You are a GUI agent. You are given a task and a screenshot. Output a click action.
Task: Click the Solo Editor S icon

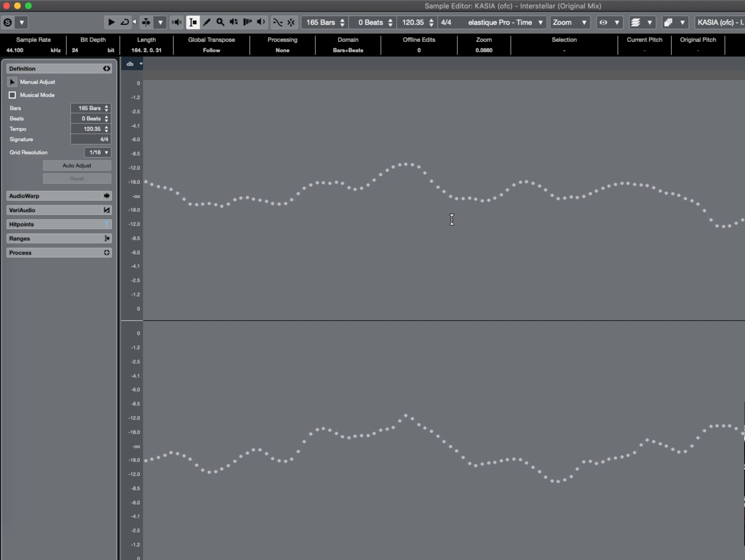[x=8, y=23]
